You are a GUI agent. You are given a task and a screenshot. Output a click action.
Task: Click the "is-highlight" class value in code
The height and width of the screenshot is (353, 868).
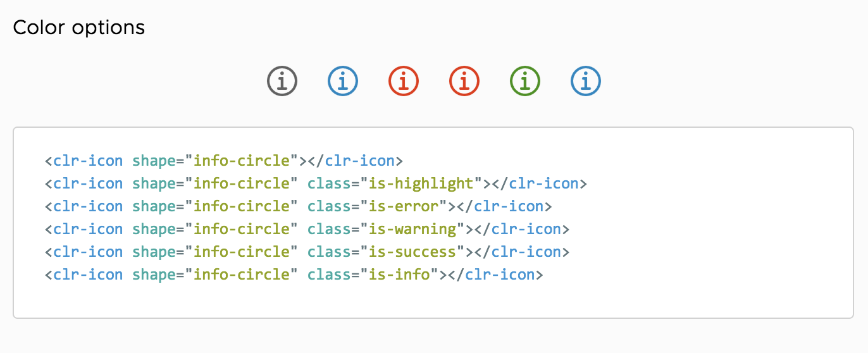(421, 183)
